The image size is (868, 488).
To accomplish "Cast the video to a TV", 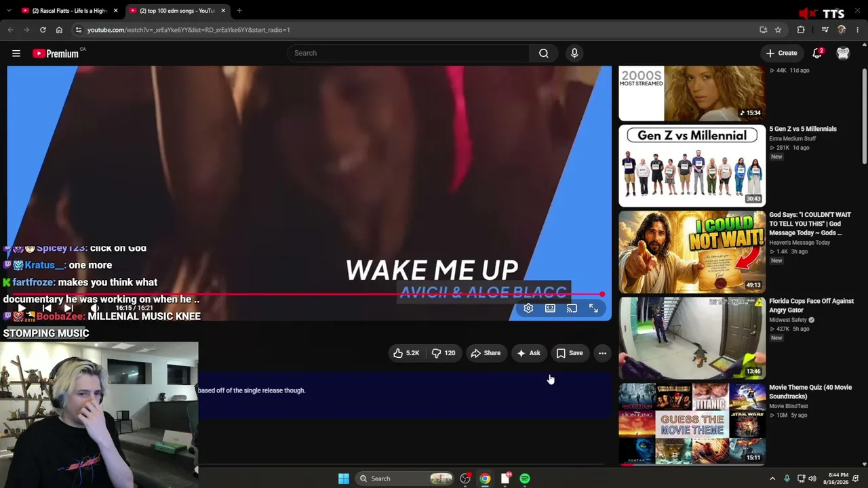I will (x=572, y=308).
